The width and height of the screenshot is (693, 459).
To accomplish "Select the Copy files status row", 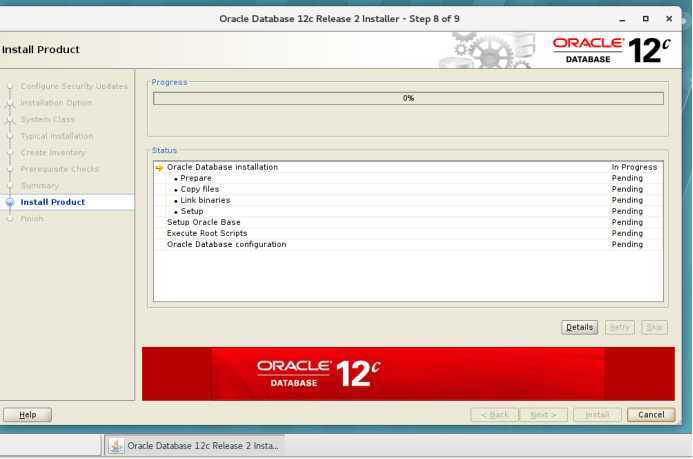I will coord(408,189).
